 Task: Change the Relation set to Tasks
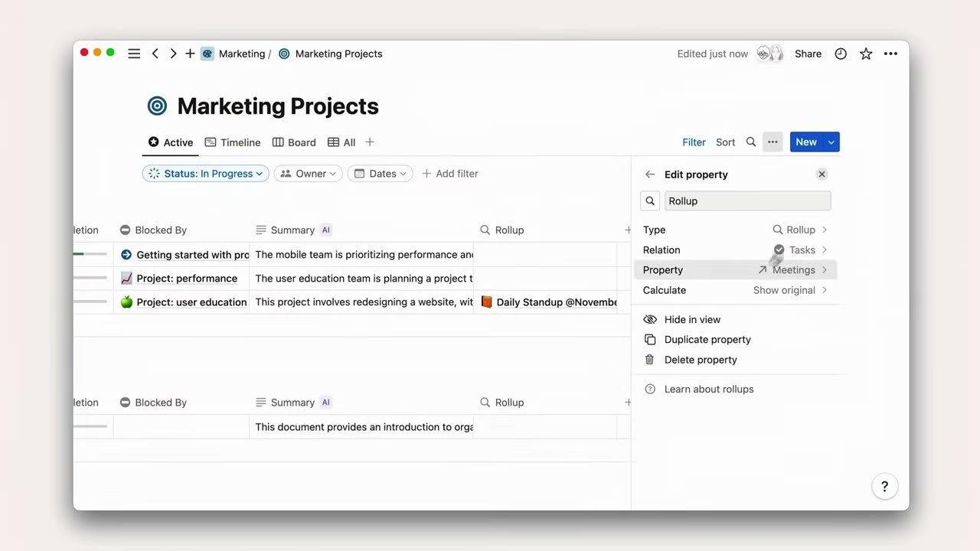(x=735, y=249)
